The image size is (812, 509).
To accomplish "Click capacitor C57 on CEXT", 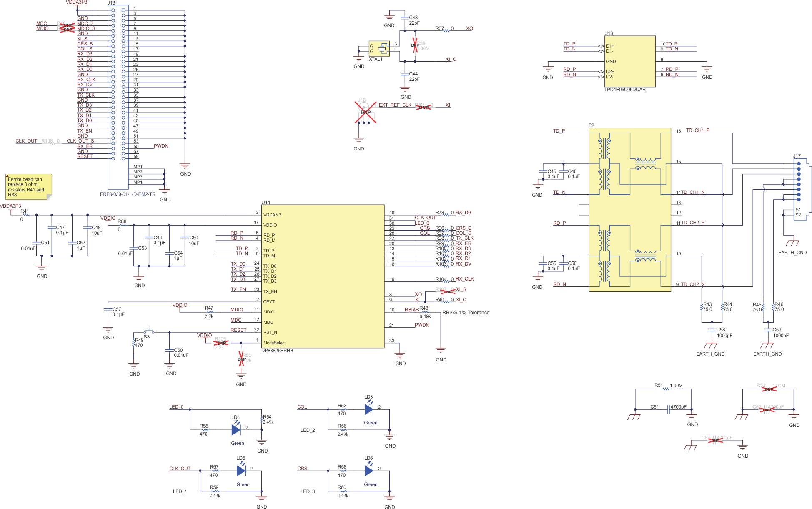I will (108, 310).
